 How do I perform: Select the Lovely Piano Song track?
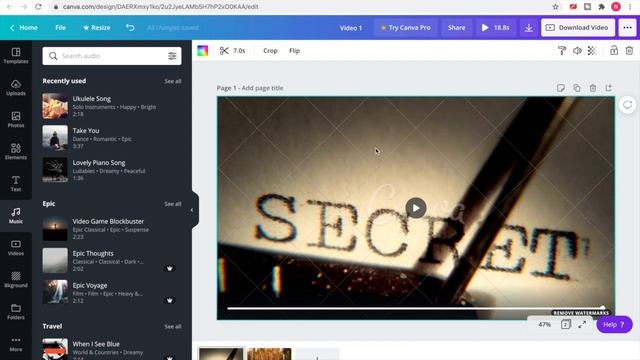point(112,170)
